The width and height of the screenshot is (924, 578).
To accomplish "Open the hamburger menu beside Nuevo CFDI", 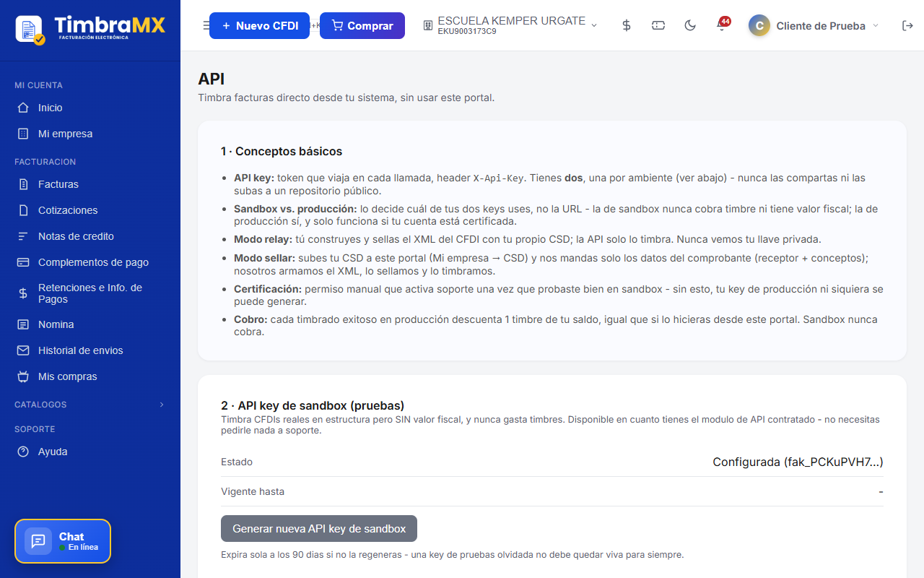I will pos(206,26).
